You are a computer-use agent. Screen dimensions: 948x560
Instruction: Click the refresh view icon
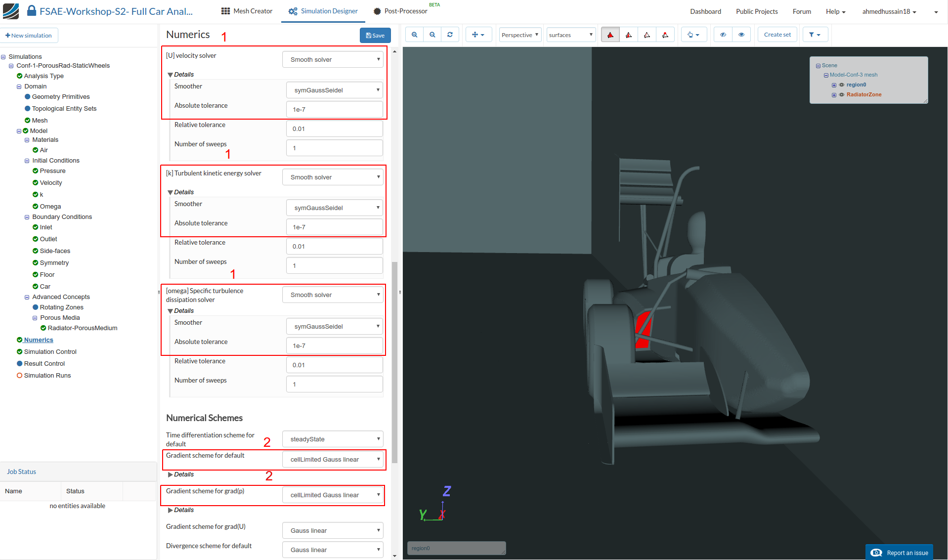[x=450, y=34]
